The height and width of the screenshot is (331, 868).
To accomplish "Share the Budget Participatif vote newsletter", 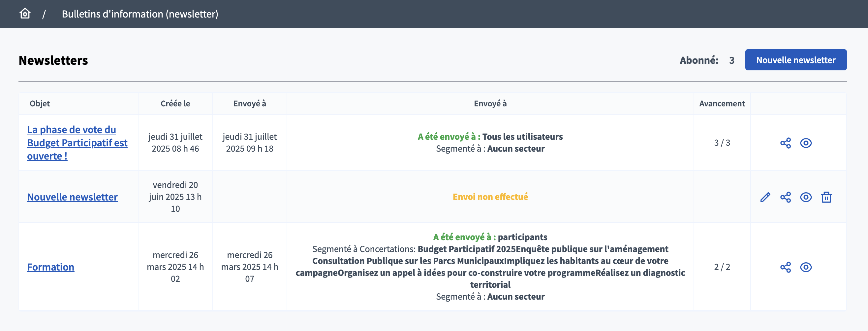I will tap(785, 143).
